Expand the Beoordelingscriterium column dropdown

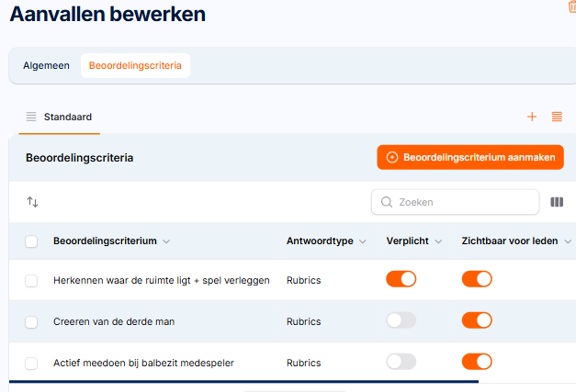point(166,241)
